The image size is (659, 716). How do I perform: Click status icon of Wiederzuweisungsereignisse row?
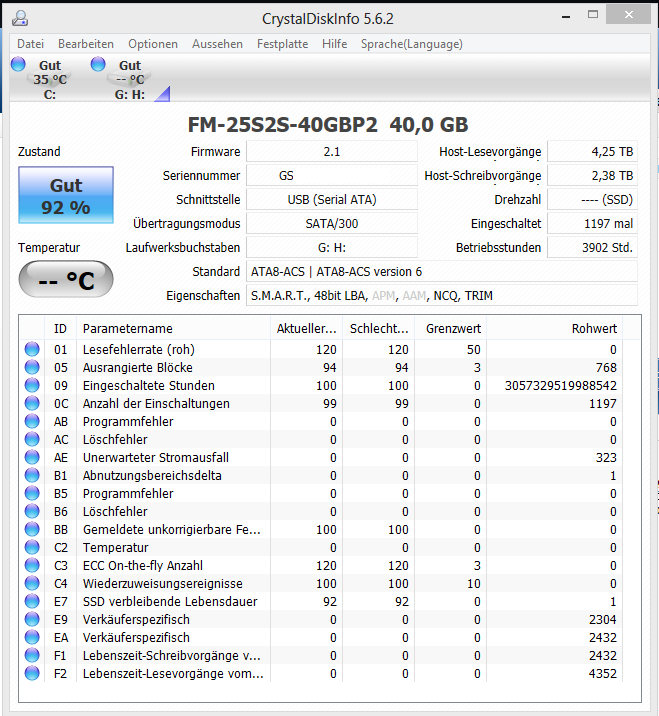click(32, 583)
